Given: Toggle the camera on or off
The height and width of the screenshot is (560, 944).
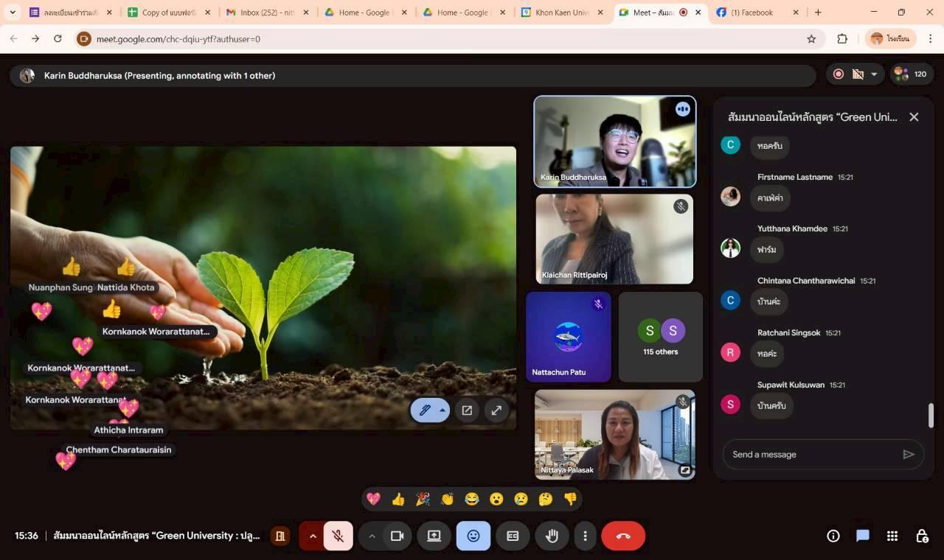Looking at the screenshot, I should pyautogui.click(x=398, y=536).
